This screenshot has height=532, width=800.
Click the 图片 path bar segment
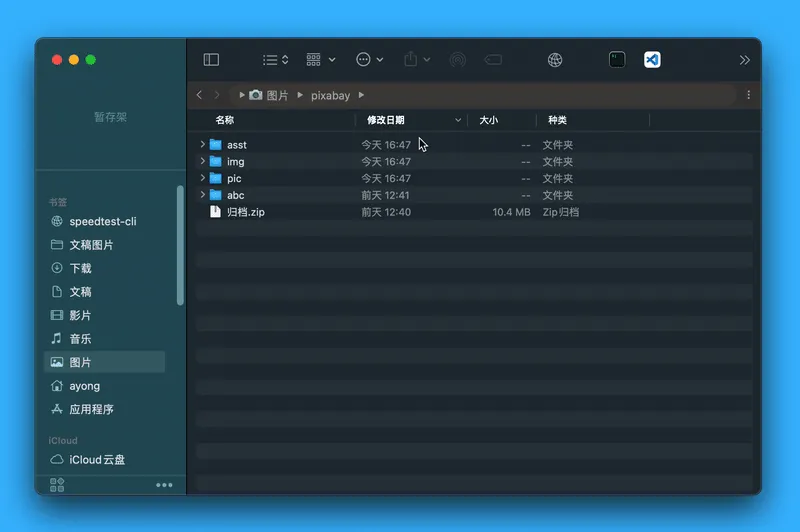click(277, 95)
